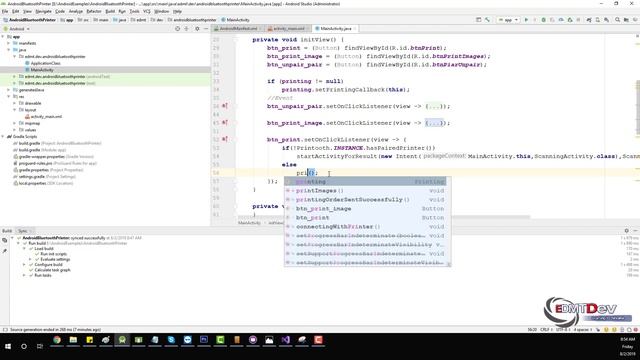Viewport: 640px width, 360px height.
Task: Open Project Structure icon in toolbar
Action: point(626,20)
